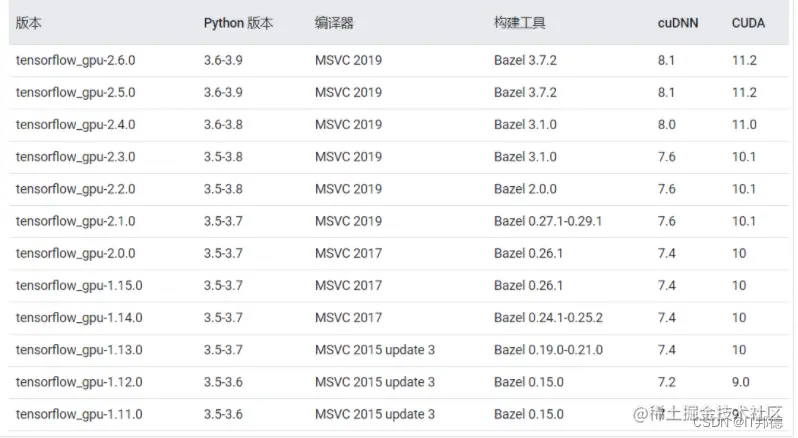Click MSVC 2019 in the tensorflow_gpu-2.6.0 row
Image resolution: width=798 pixels, height=438 pixels.
(348, 61)
